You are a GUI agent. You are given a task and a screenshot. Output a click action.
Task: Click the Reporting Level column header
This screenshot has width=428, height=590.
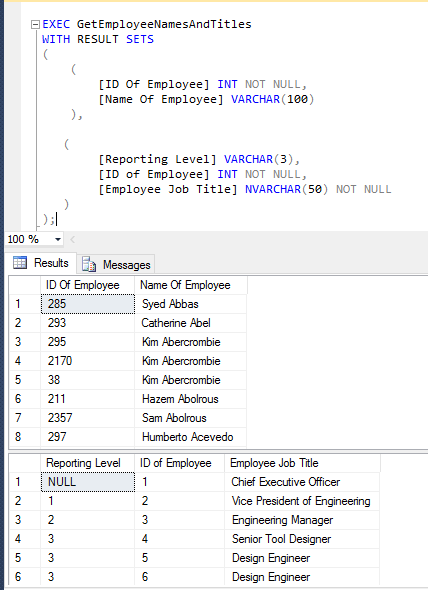(x=87, y=463)
